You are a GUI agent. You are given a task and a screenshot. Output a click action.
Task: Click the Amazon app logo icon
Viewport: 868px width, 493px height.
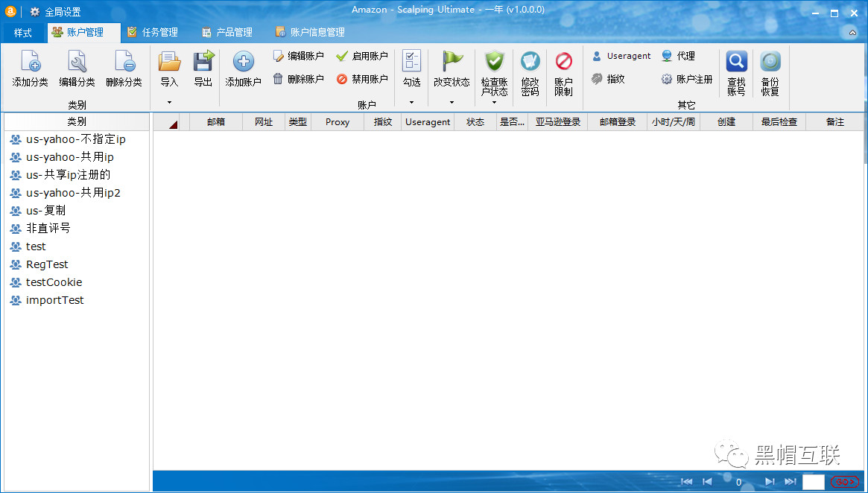(x=10, y=12)
